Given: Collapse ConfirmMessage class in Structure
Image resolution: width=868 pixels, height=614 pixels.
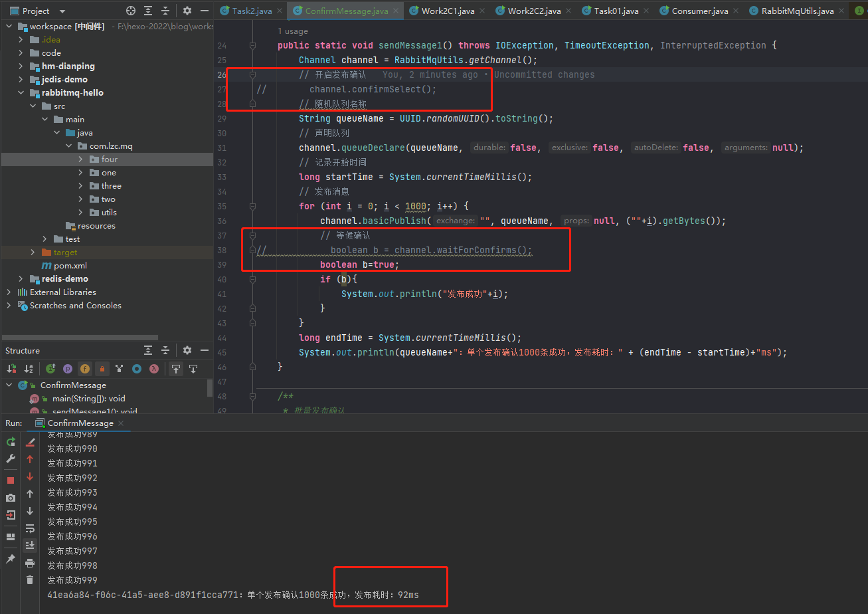Looking at the screenshot, I should (9, 385).
